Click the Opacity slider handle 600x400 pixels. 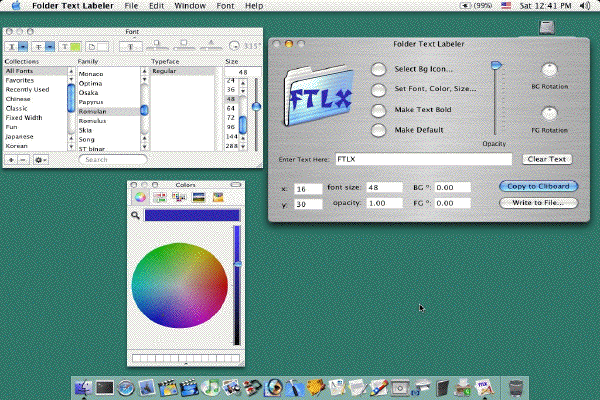click(x=496, y=65)
